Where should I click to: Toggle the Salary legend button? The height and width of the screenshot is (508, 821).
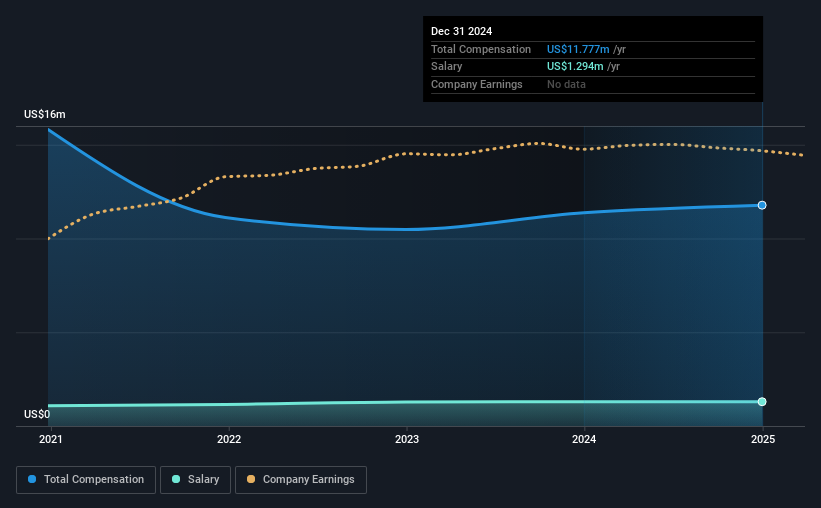pyautogui.click(x=195, y=480)
